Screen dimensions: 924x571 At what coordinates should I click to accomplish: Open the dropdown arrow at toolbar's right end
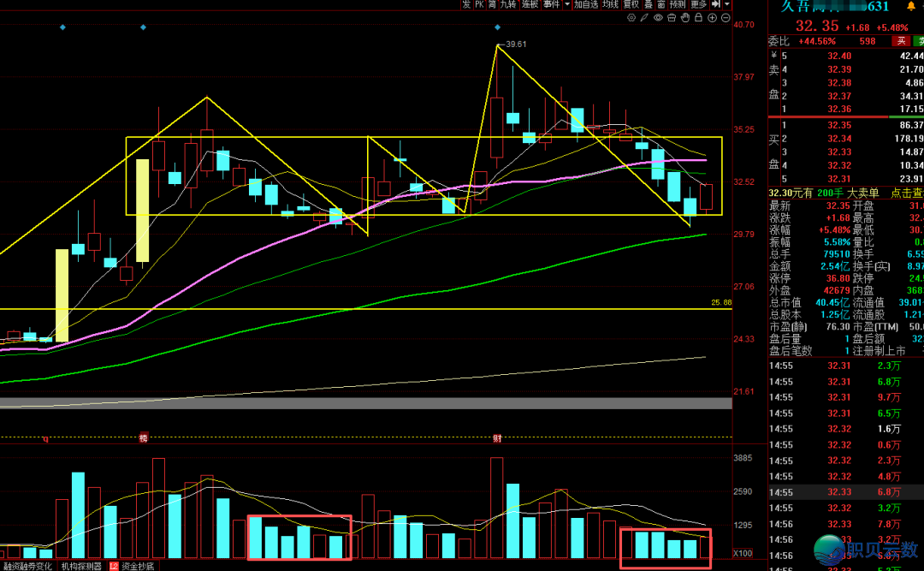pyautogui.click(x=727, y=4)
